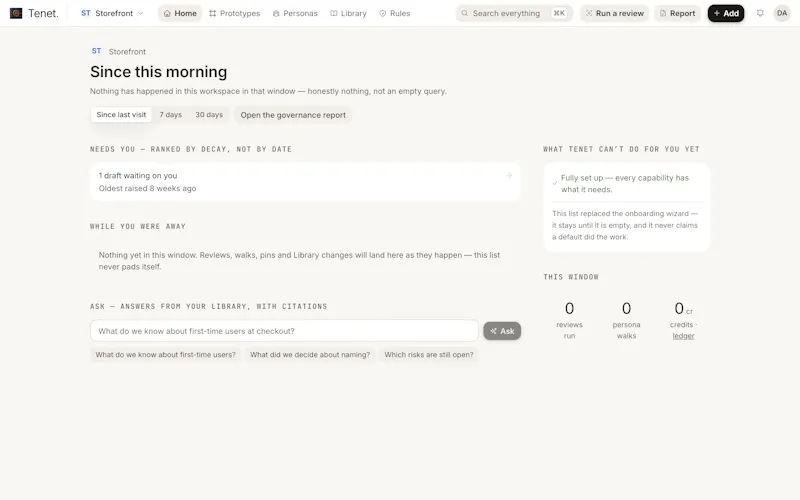Image resolution: width=800 pixels, height=500 pixels.
Task: Open the Library tab
Action: (x=348, y=13)
